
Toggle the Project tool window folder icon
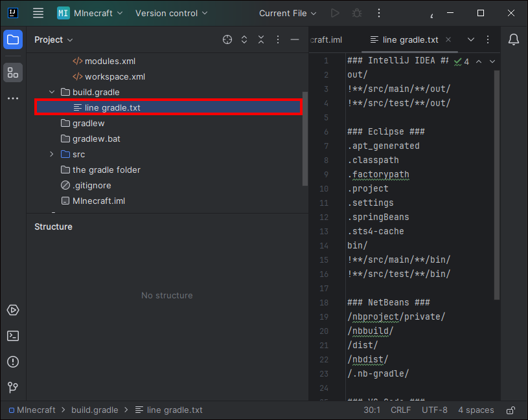(13, 39)
